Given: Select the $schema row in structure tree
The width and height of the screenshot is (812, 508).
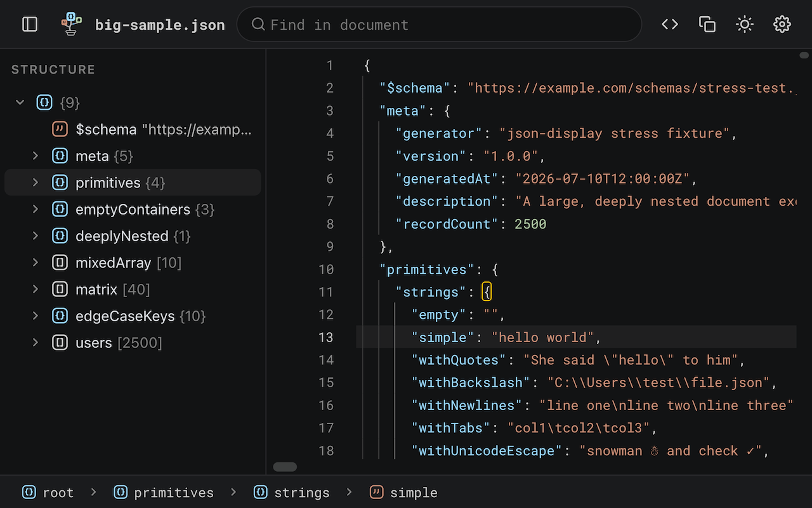Looking at the screenshot, I should [133, 129].
